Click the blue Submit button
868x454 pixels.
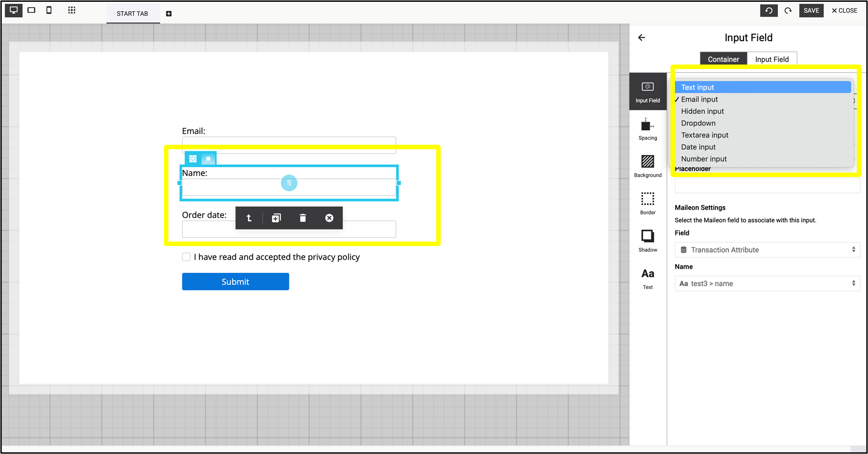pyautogui.click(x=236, y=281)
